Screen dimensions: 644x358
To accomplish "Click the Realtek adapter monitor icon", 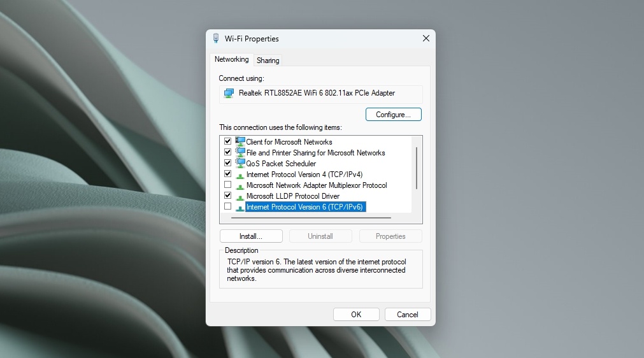I will 229,93.
